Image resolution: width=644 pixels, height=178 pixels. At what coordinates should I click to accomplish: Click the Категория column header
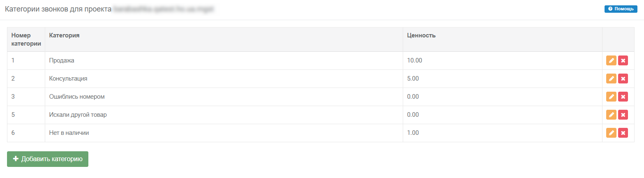[x=64, y=35]
